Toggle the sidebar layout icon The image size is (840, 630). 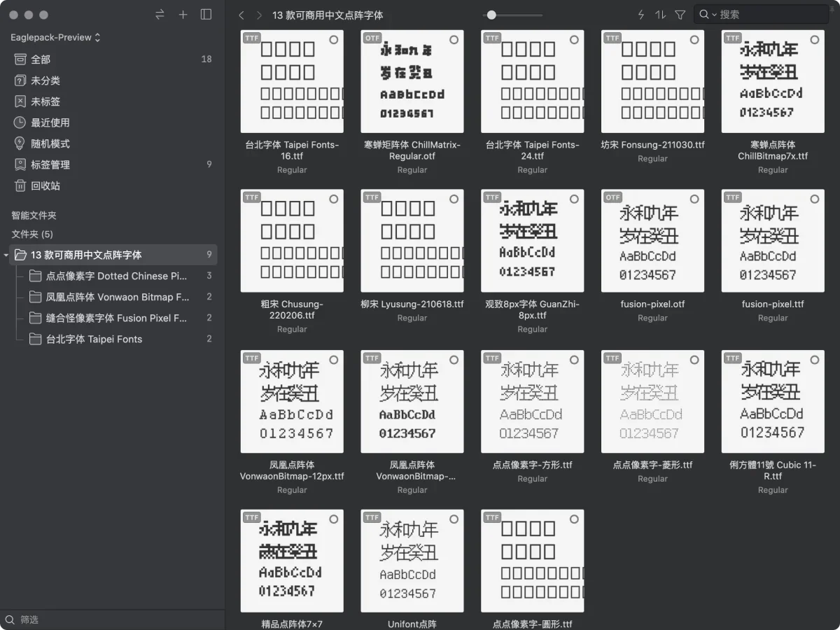(x=206, y=15)
